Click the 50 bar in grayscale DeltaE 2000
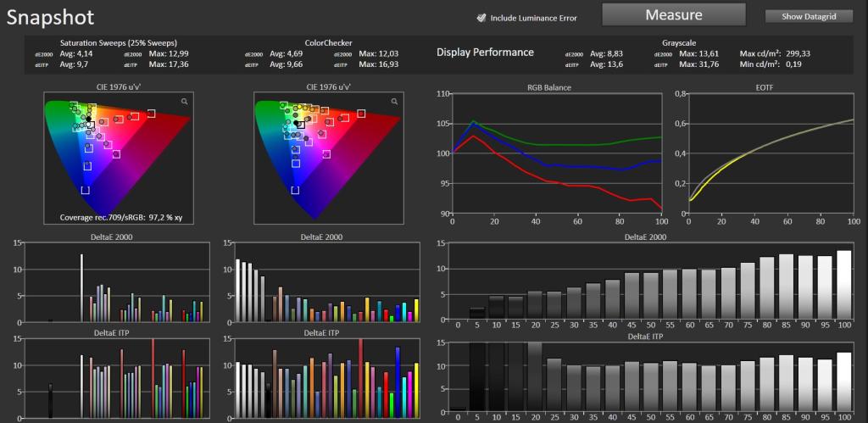The height and width of the screenshot is (423, 868). coord(651,296)
